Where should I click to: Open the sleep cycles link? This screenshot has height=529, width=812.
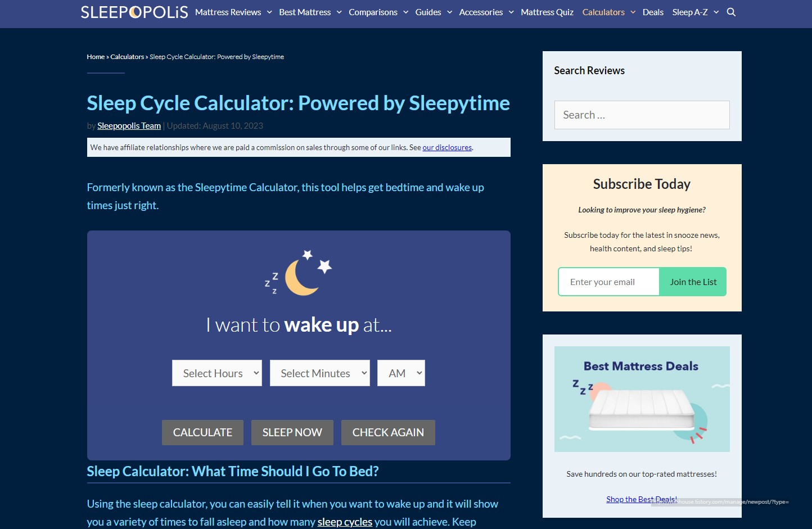point(345,522)
